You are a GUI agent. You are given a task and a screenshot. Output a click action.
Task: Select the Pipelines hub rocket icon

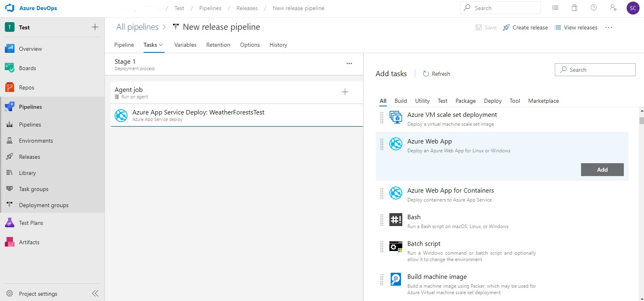(x=10, y=107)
